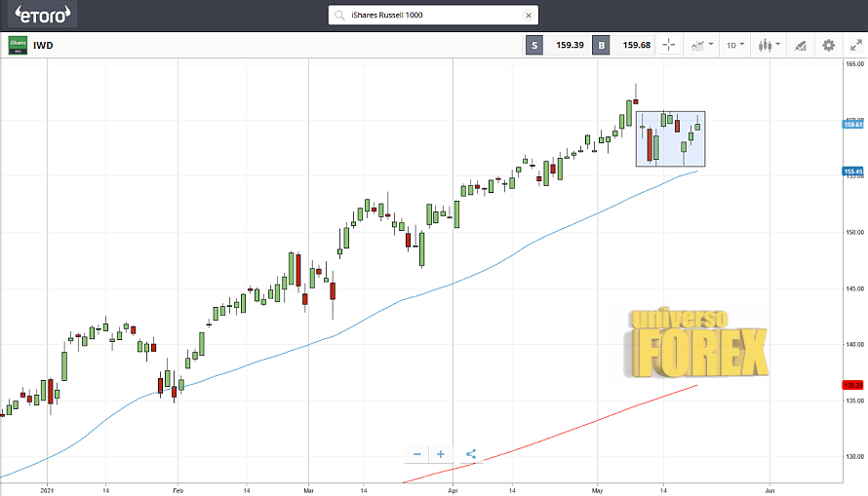Click the blue 155.45 moving average label
The image size is (868, 496).
point(852,171)
